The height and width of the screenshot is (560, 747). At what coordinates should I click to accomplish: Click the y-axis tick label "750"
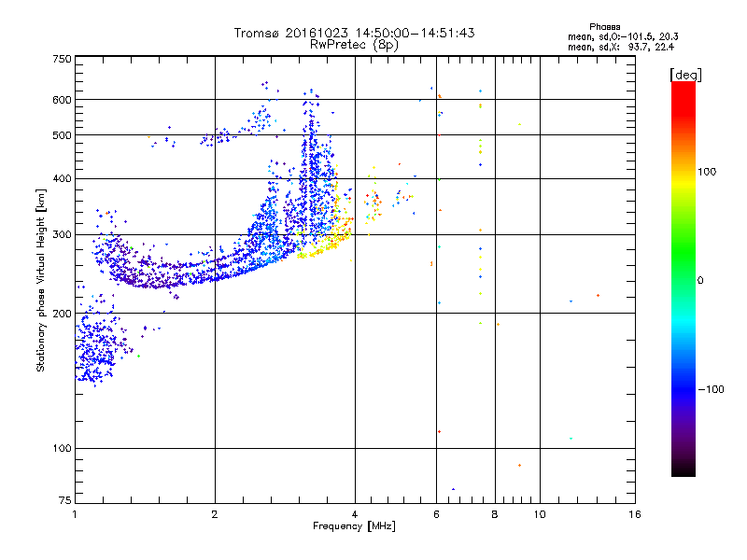click(x=63, y=59)
